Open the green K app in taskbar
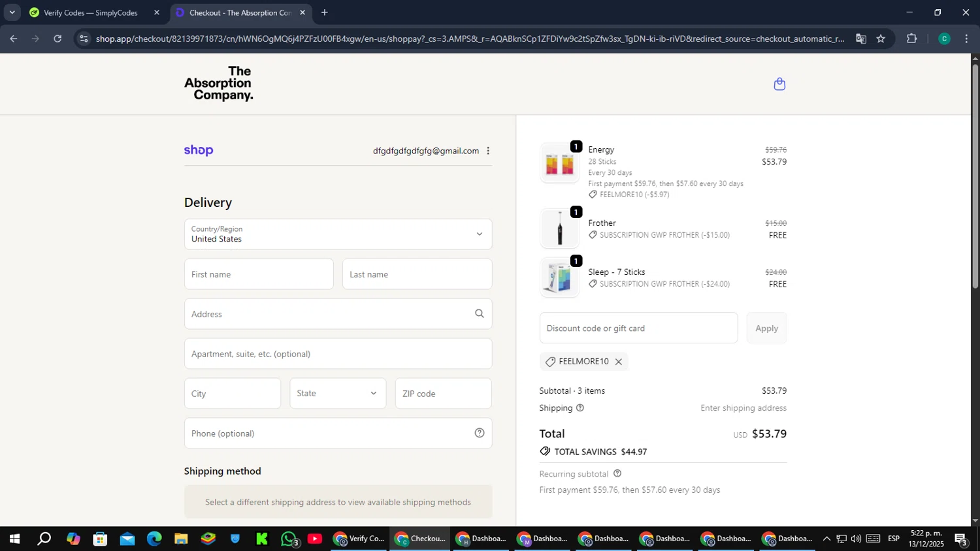The width and height of the screenshot is (980, 551). pos(262,539)
